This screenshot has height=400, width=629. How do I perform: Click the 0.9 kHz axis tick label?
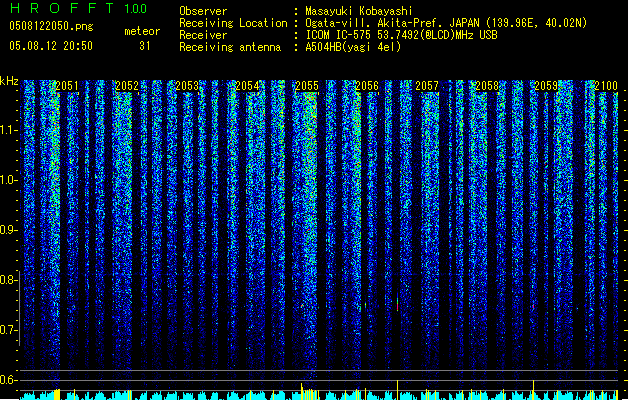tap(8, 230)
